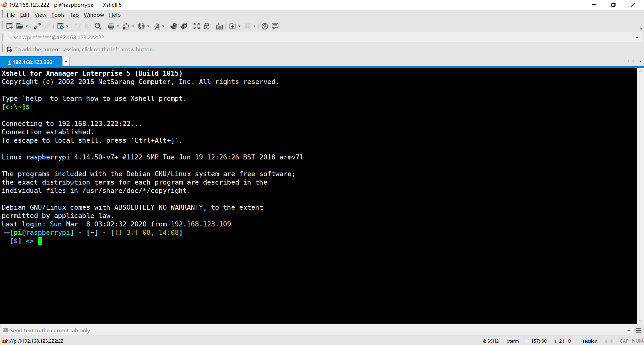Click the compose bar icon at left

[x=5, y=330]
